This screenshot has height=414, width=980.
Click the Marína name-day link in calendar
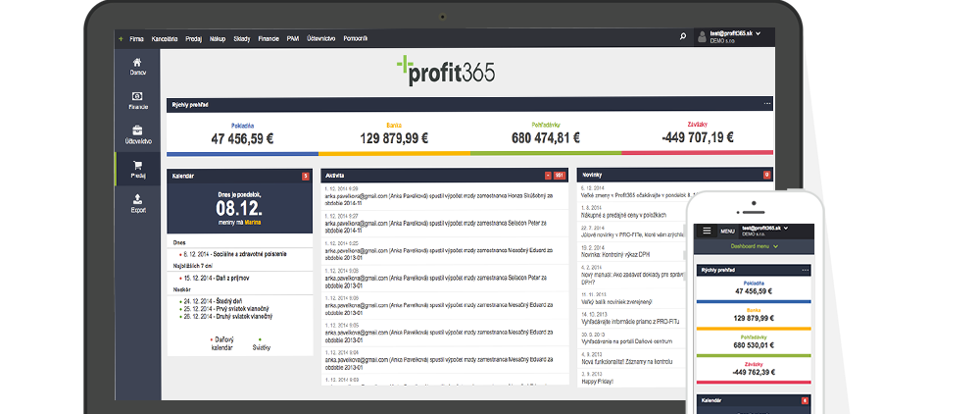(253, 222)
